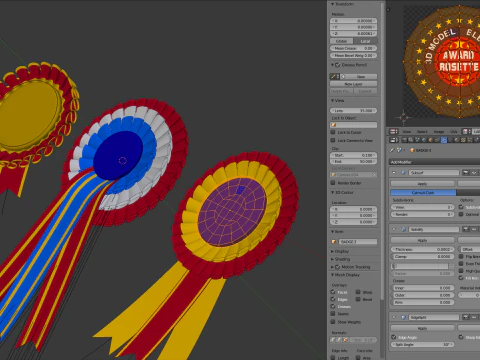The height and width of the screenshot is (360, 480).
Task: Collapse the 3D Cursor panel
Action: point(333,192)
